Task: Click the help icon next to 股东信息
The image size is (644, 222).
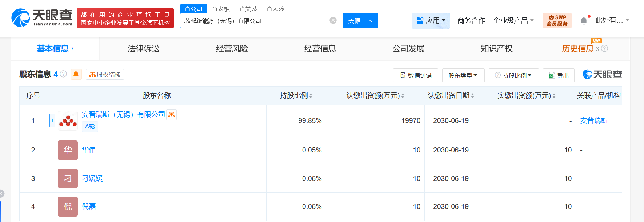Action: 63,74
